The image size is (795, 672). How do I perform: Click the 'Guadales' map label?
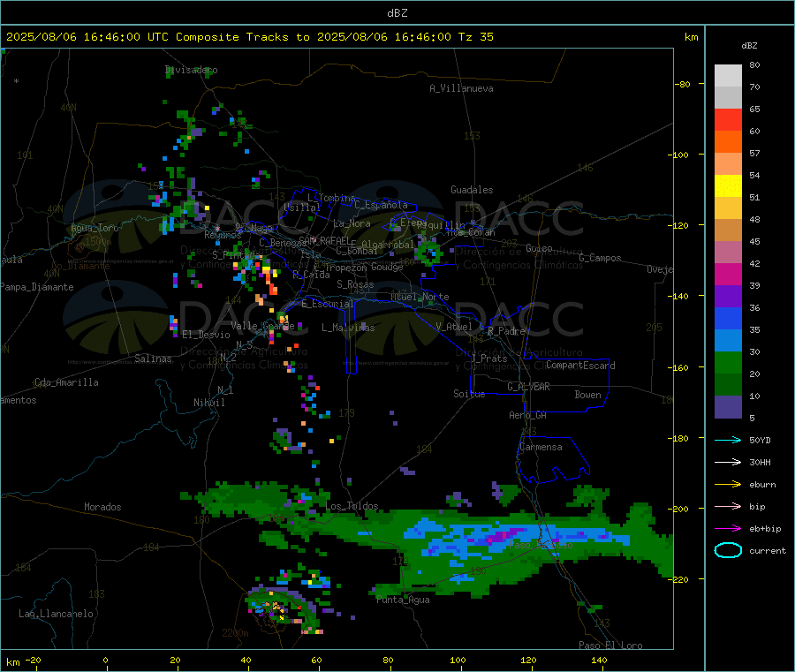pos(472,190)
